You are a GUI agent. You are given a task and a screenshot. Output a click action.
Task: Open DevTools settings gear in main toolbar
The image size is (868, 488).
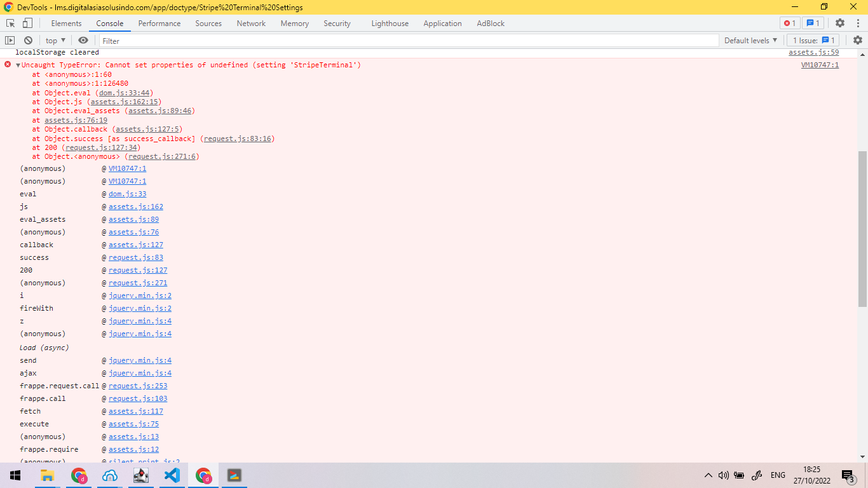[x=840, y=23]
